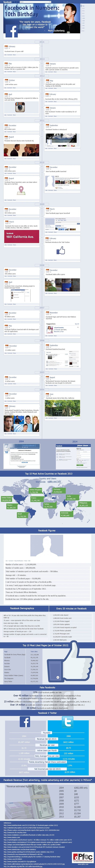
Task: Open the Palo Alto HQ building photo
Action: 62,408
